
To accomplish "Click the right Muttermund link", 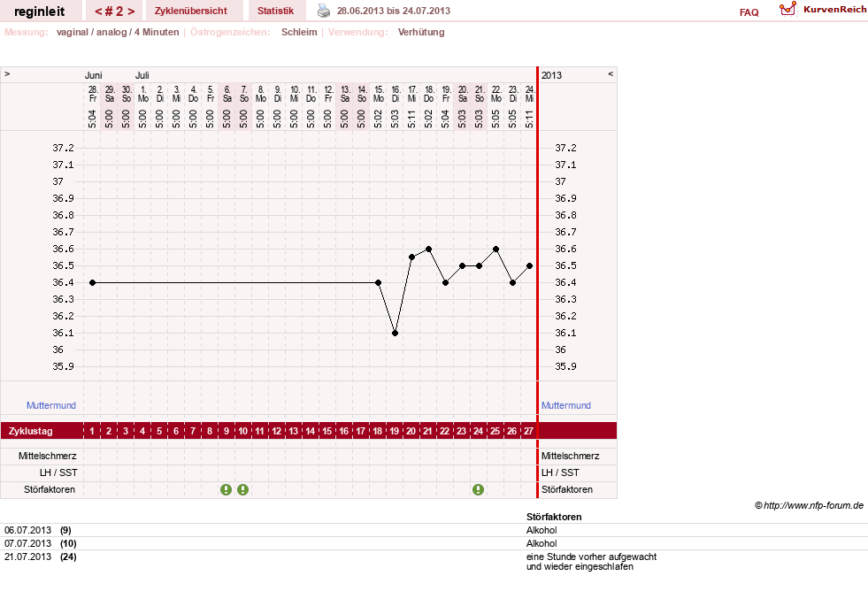I will coord(565,405).
